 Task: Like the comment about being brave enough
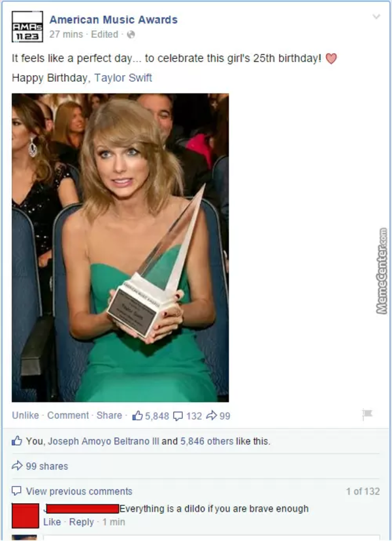(52, 522)
